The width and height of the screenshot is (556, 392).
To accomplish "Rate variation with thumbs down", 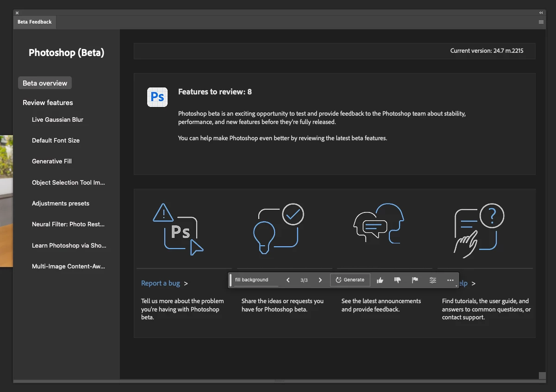I will [x=397, y=280].
